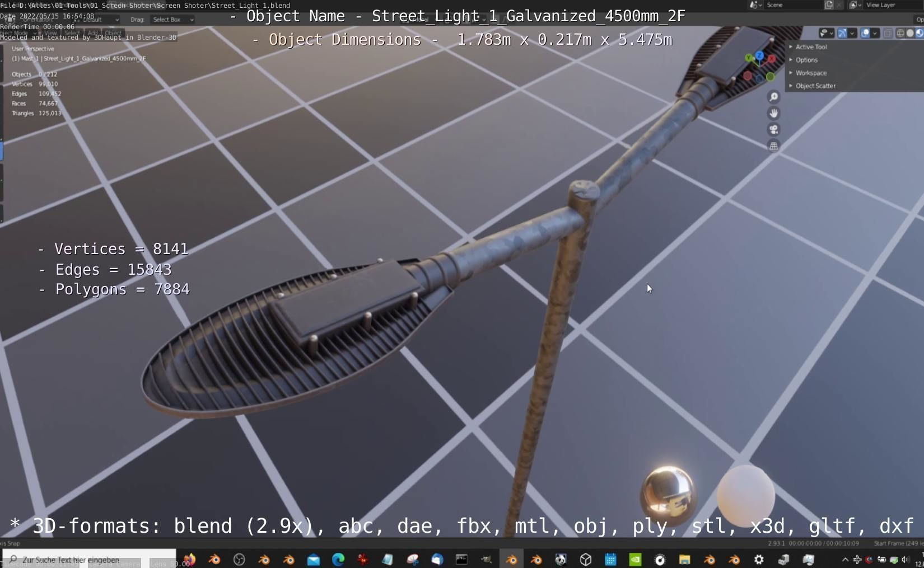Open the Object menu in viewport header
Image resolution: width=924 pixels, height=568 pixels.
113,33
